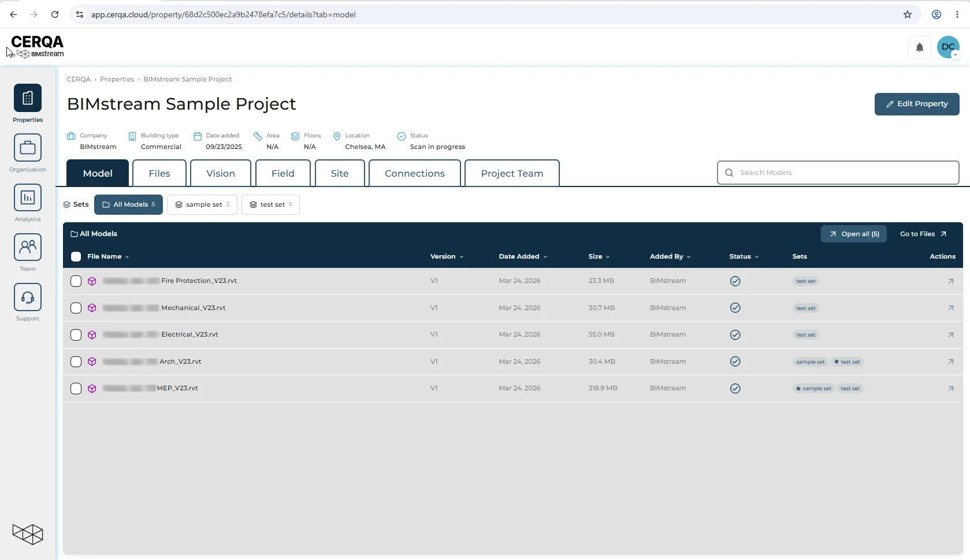Click the status checkmark for Mechanical_V23.rvt
Screen dimensions: 970x560
[x=735, y=308]
